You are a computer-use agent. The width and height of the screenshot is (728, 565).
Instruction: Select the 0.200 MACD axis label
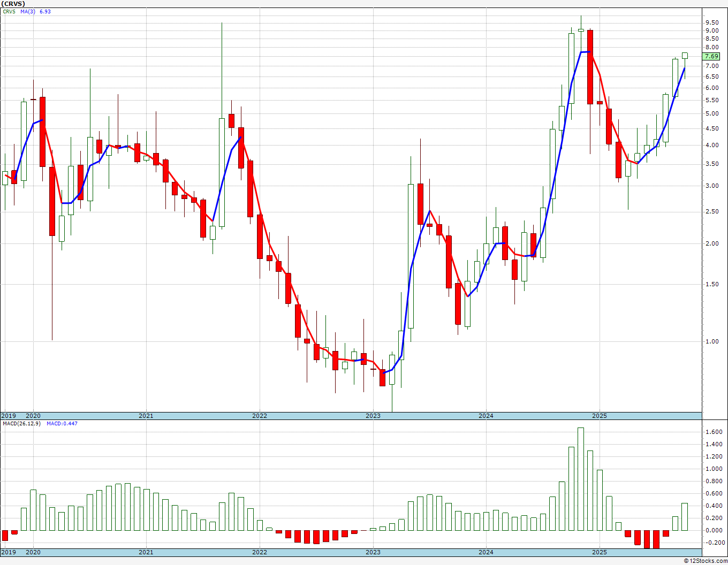[x=714, y=518]
